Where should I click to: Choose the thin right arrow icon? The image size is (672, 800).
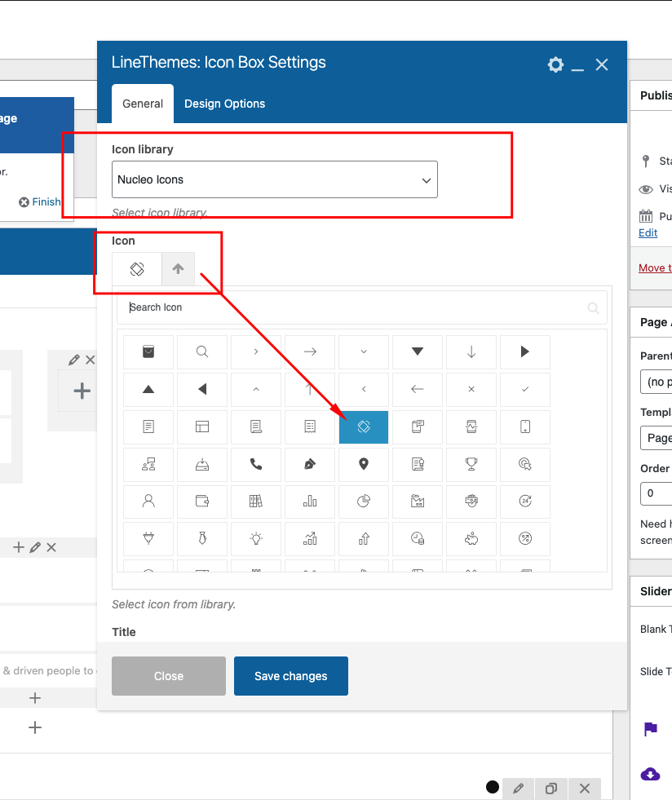point(310,351)
